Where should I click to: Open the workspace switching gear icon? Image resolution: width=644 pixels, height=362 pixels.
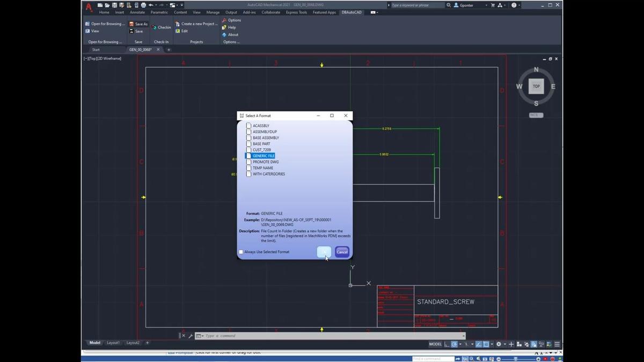click(x=499, y=344)
